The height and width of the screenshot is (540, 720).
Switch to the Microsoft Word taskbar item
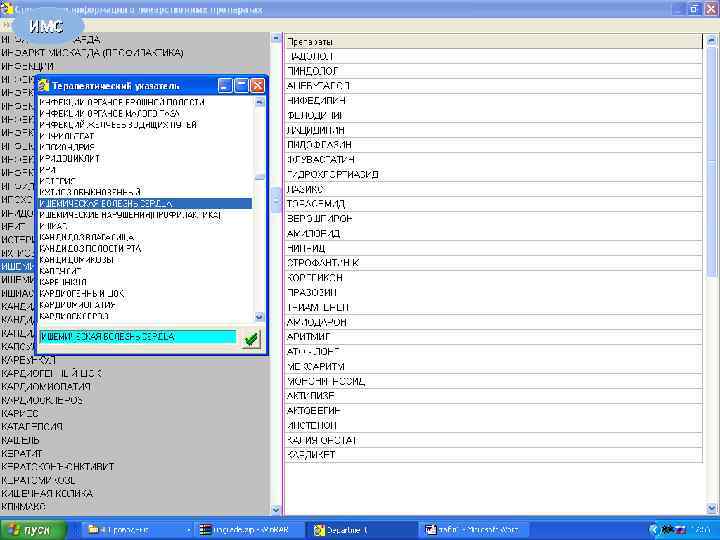(475, 530)
